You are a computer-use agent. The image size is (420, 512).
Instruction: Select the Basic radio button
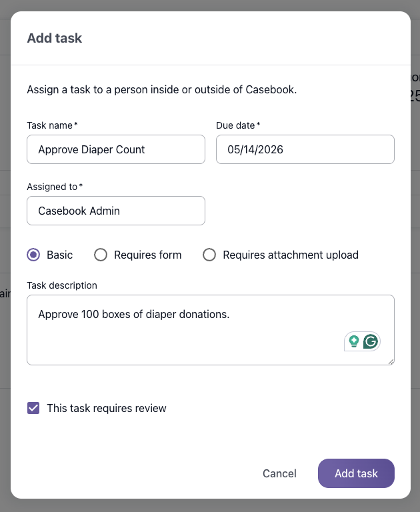pyautogui.click(x=33, y=255)
